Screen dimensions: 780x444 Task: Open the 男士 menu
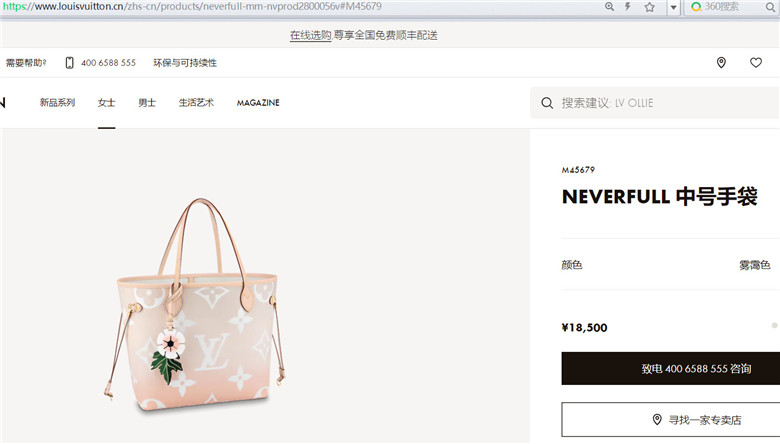[x=147, y=103]
